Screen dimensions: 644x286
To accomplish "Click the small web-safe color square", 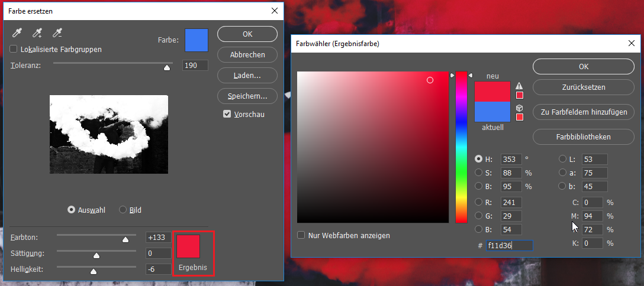I will (x=520, y=117).
